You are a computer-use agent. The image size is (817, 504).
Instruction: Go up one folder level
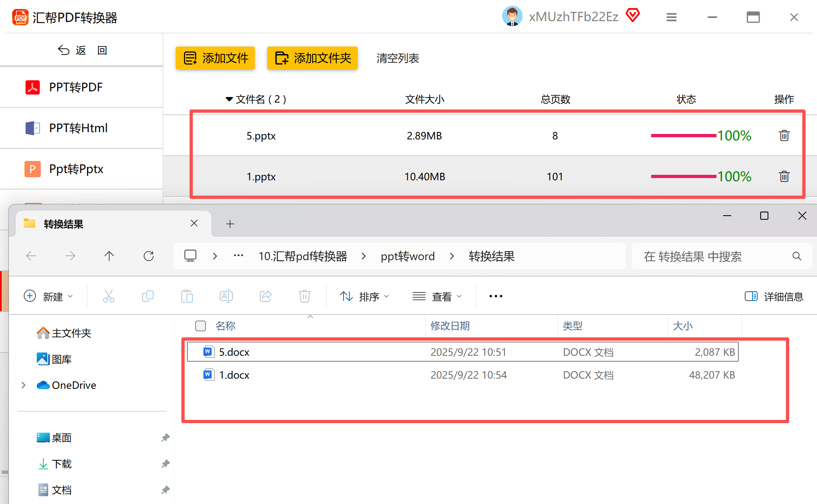click(109, 256)
